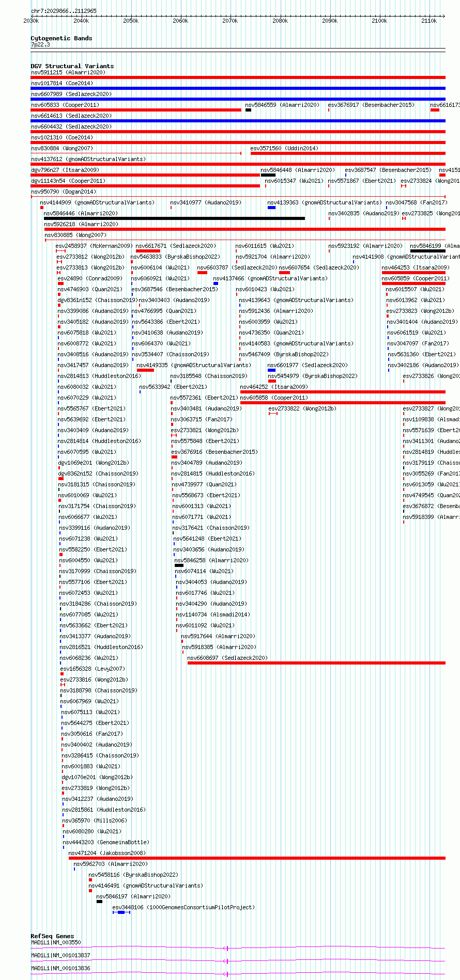Open nsv464253 (Itsara2009) label

pyautogui.click(x=416, y=267)
